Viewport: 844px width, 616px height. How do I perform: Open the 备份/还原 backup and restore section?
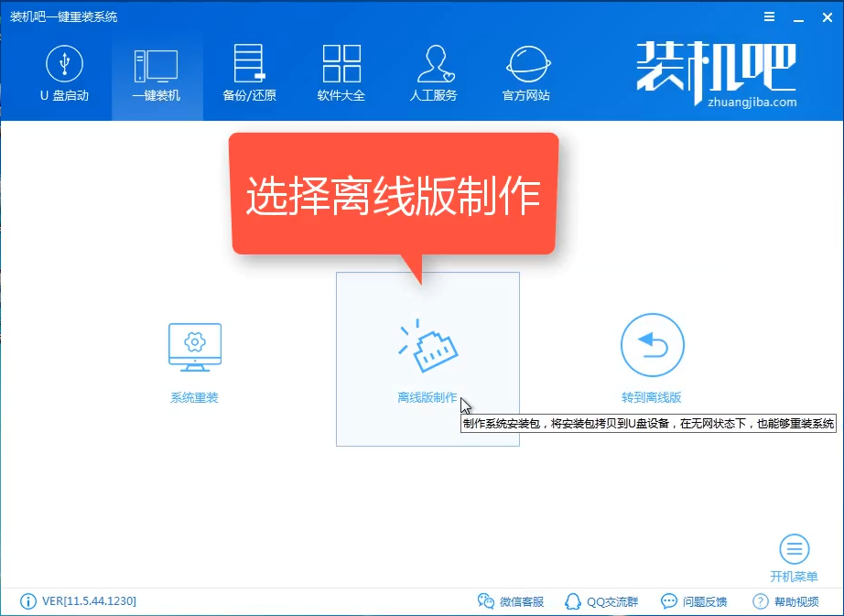[249, 73]
